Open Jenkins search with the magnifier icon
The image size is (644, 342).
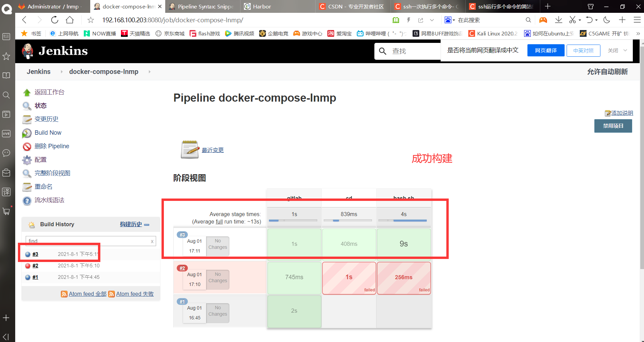[x=382, y=51]
